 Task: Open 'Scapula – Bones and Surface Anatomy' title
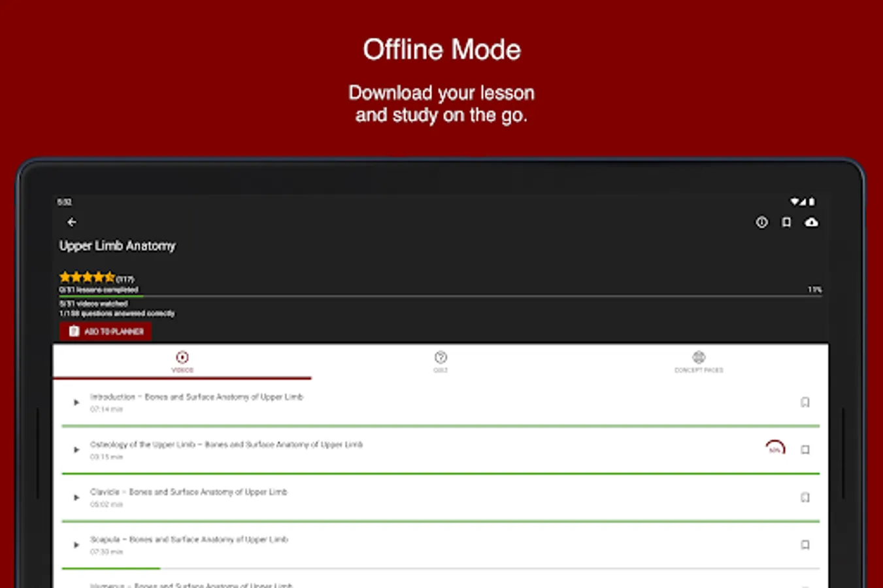click(189, 540)
